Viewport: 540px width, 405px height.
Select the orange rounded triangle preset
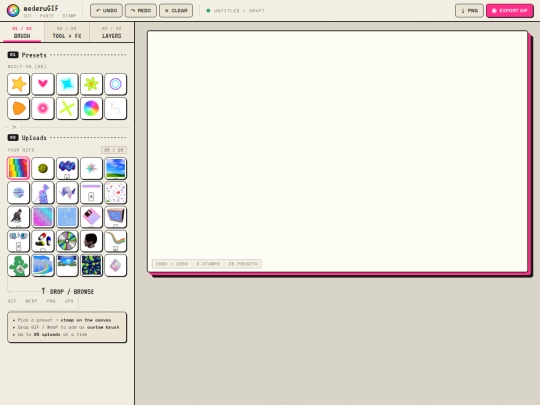(x=19, y=108)
